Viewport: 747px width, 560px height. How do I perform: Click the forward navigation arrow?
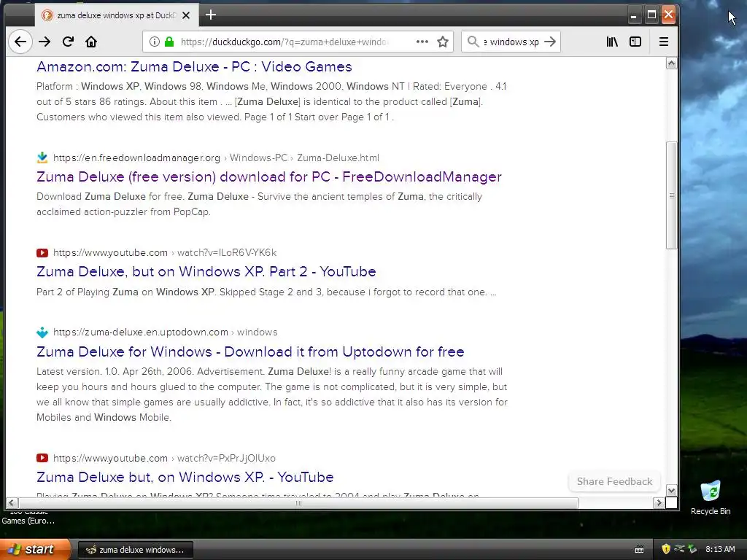click(x=44, y=42)
